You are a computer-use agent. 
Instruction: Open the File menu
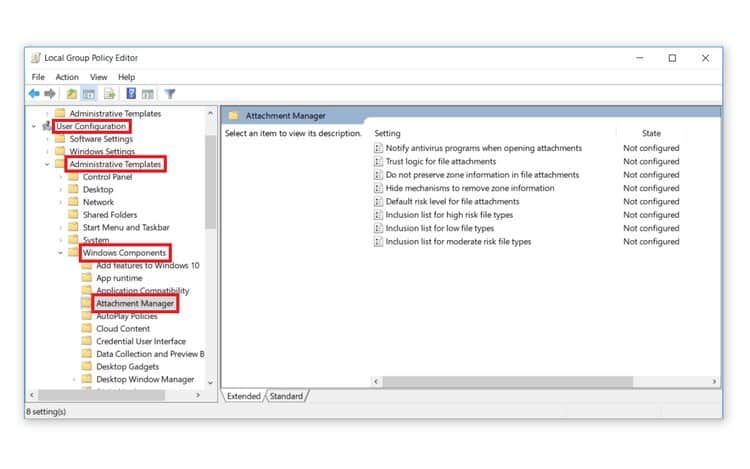38,77
